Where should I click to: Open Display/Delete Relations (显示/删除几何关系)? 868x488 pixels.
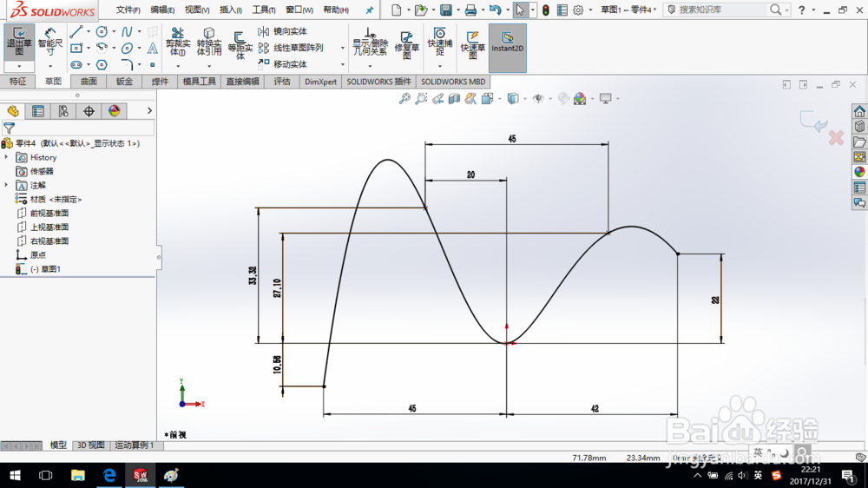(370, 42)
